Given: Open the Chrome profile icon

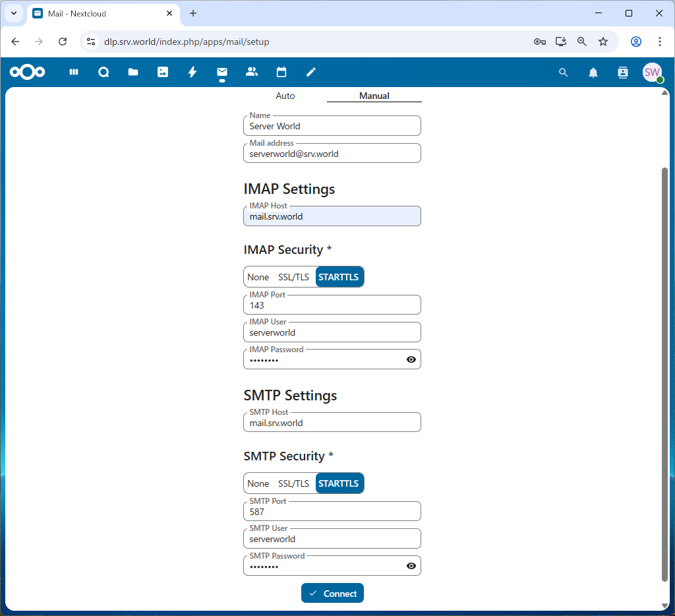Looking at the screenshot, I should tap(636, 42).
